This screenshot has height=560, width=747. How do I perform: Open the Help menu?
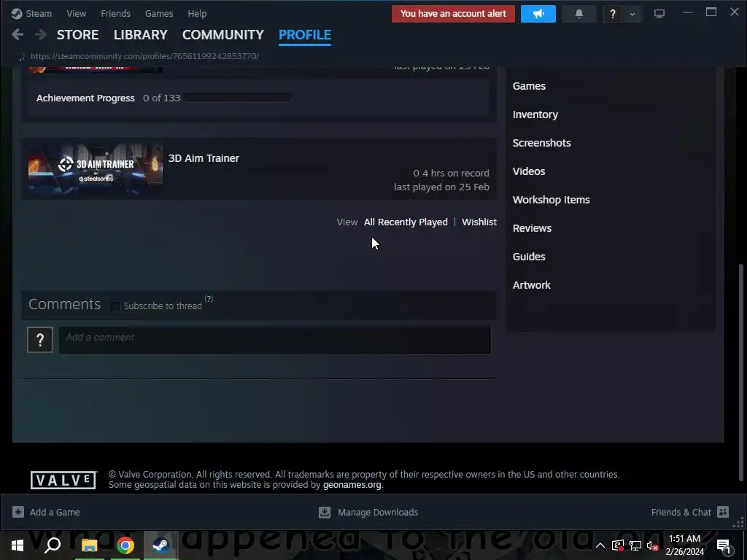coord(197,13)
